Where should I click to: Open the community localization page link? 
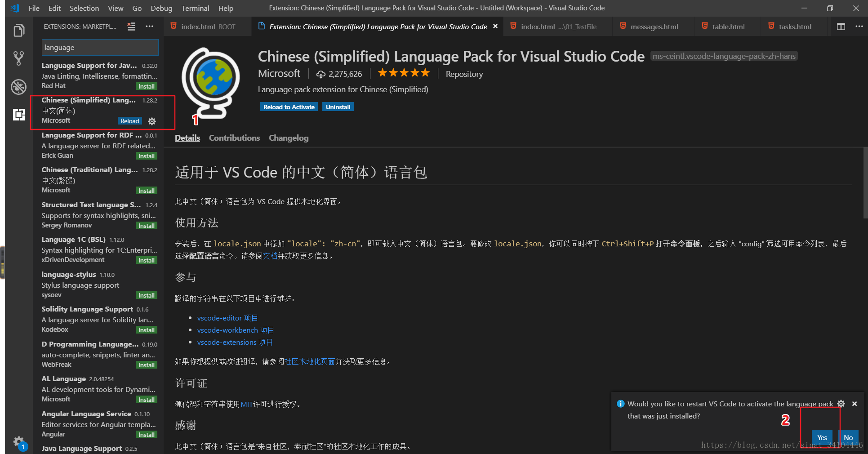point(310,361)
